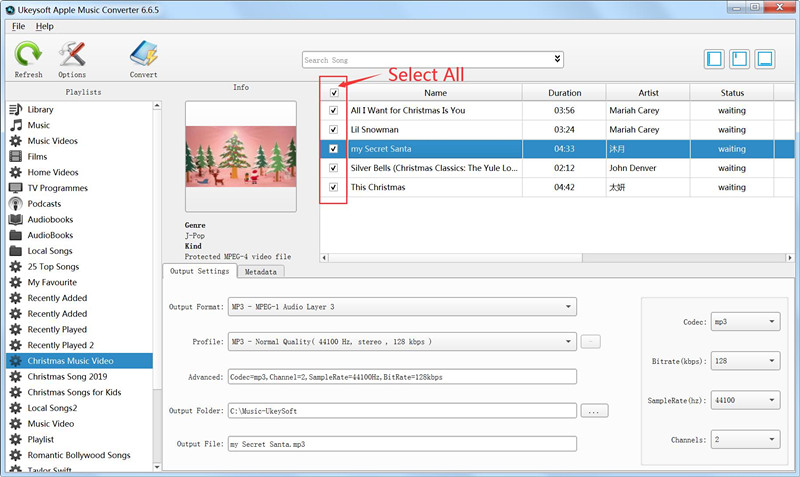Switch to the Output Settings tab

click(199, 271)
